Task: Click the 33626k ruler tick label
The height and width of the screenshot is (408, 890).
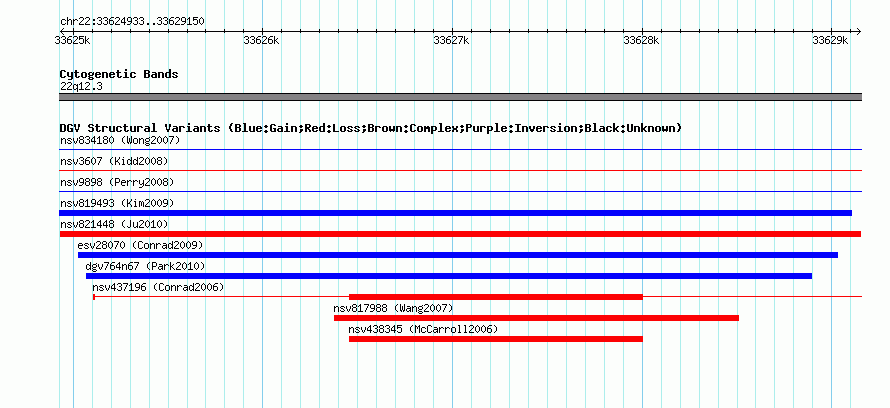Action: (x=261, y=40)
